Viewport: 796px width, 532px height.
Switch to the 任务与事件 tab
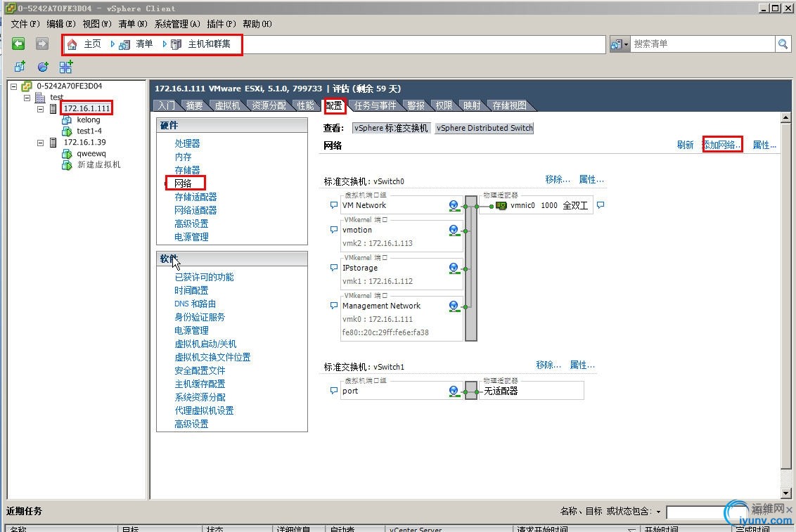tap(375, 105)
